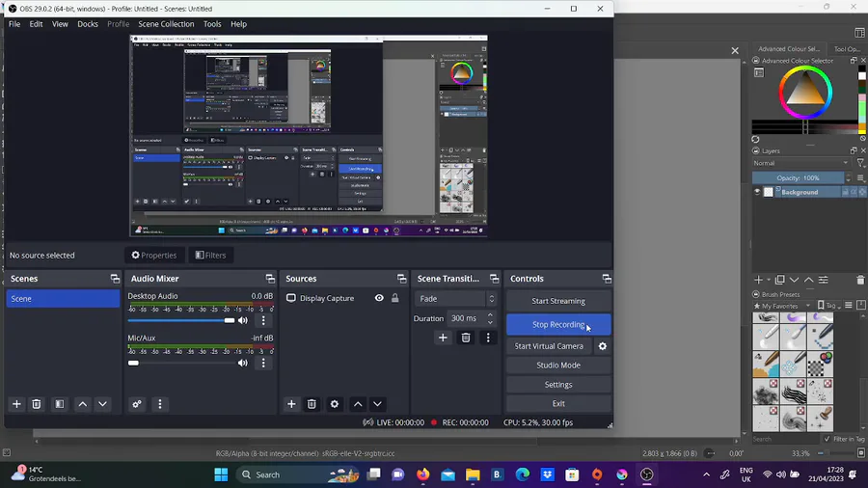The image size is (868, 488).
Task: Mute Mic/Aux speaker icon
Action: click(243, 363)
